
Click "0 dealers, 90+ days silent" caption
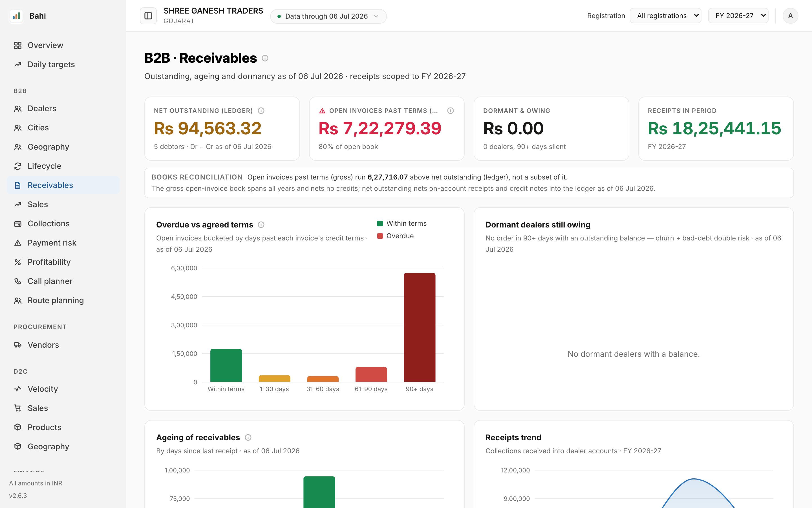(x=524, y=146)
